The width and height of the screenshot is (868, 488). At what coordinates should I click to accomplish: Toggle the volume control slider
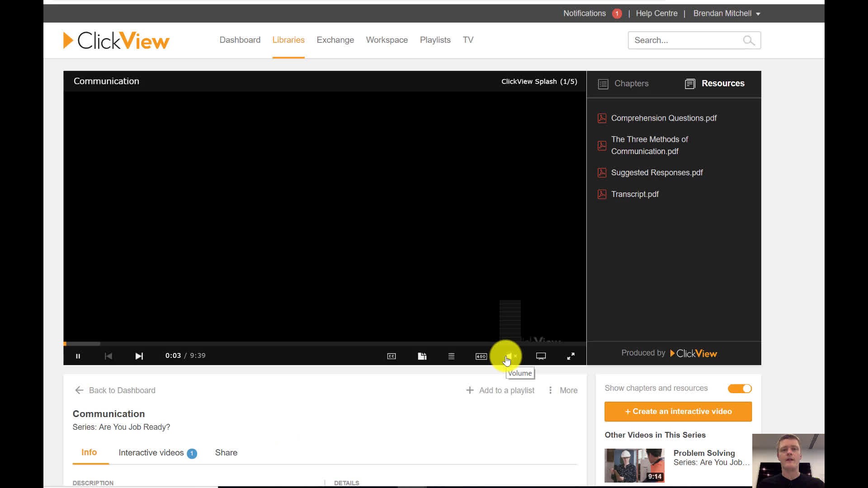click(509, 356)
